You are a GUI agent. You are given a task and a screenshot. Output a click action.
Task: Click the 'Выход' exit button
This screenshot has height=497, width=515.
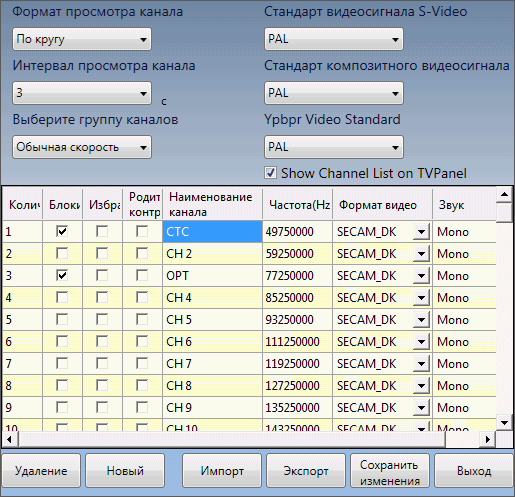coord(474,471)
